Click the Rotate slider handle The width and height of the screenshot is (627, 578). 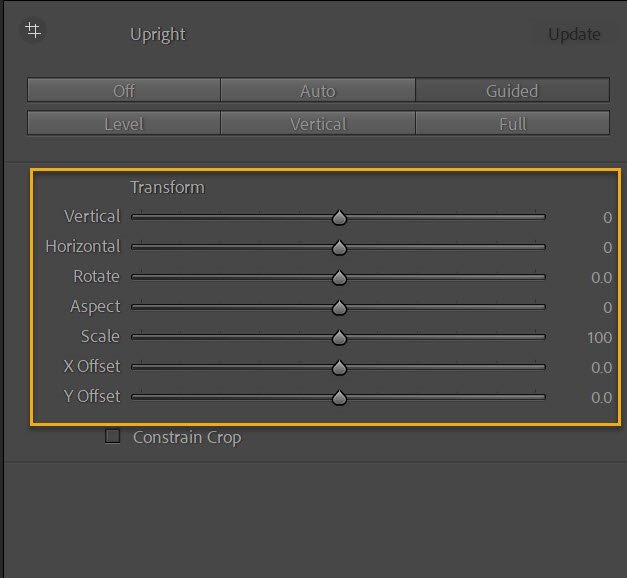click(339, 277)
